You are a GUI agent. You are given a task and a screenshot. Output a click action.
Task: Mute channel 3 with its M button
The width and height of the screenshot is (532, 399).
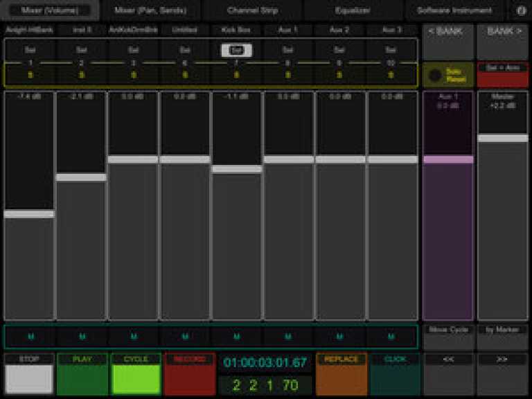tap(134, 337)
